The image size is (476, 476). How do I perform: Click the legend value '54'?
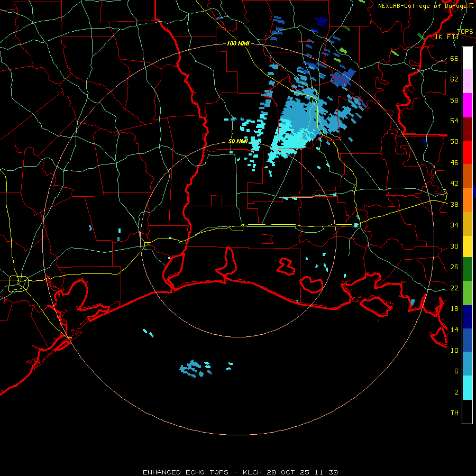[454, 121]
